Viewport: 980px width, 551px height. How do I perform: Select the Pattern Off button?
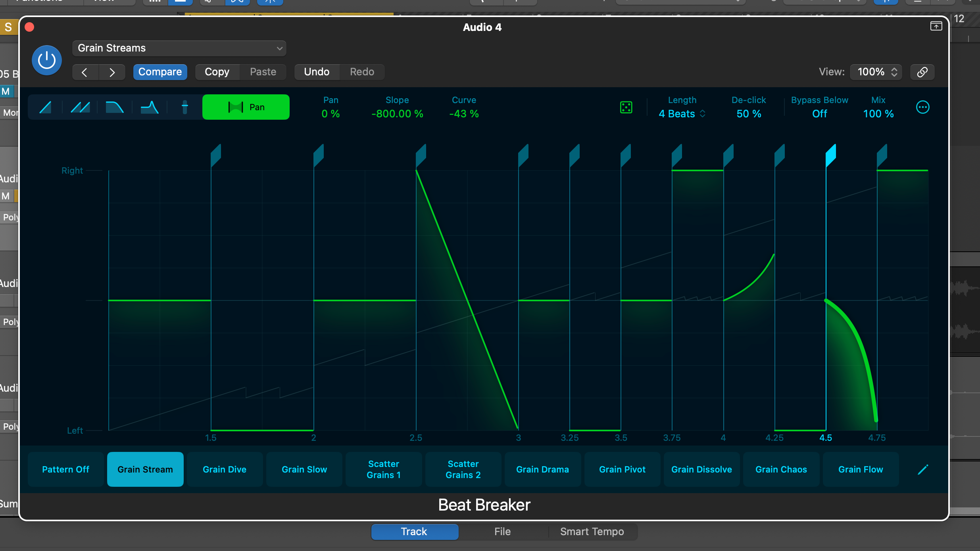66,469
